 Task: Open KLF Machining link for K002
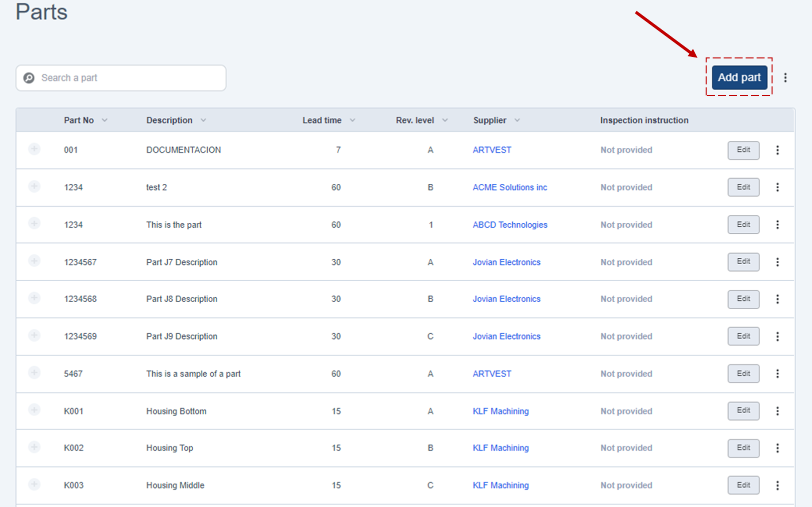click(x=500, y=448)
